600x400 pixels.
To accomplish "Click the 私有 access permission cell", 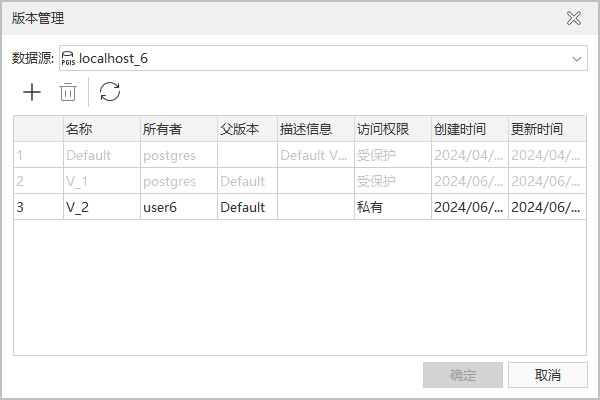I will coord(391,207).
